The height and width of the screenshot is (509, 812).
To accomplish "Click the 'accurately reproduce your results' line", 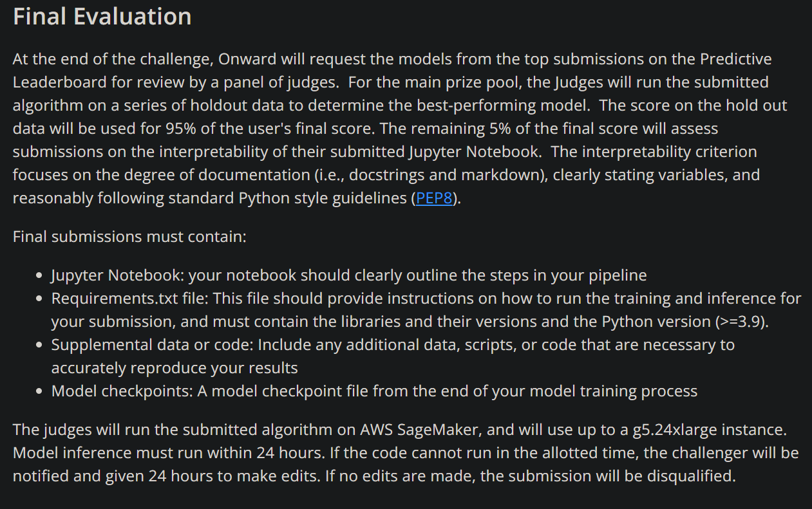I will [x=175, y=368].
